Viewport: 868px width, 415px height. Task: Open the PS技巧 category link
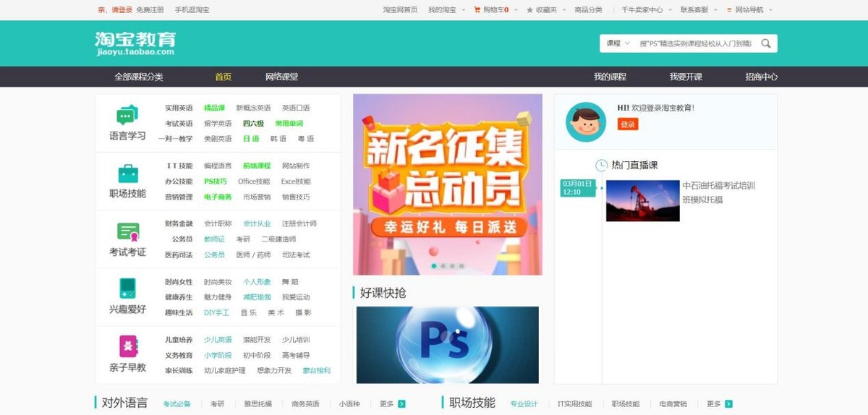(x=215, y=181)
